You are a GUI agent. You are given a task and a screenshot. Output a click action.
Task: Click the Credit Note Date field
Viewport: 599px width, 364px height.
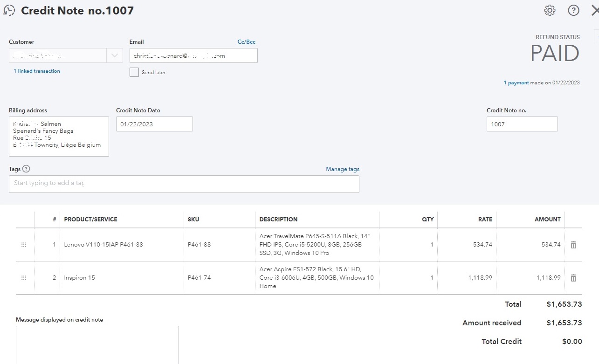tap(154, 124)
